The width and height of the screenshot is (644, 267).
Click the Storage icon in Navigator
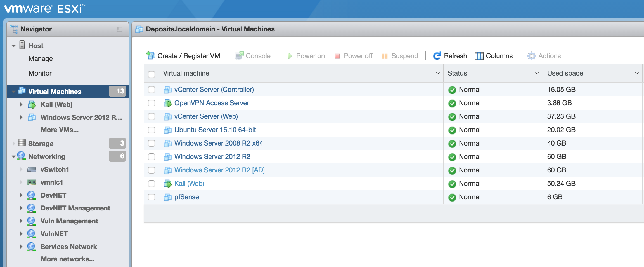(x=22, y=143)
